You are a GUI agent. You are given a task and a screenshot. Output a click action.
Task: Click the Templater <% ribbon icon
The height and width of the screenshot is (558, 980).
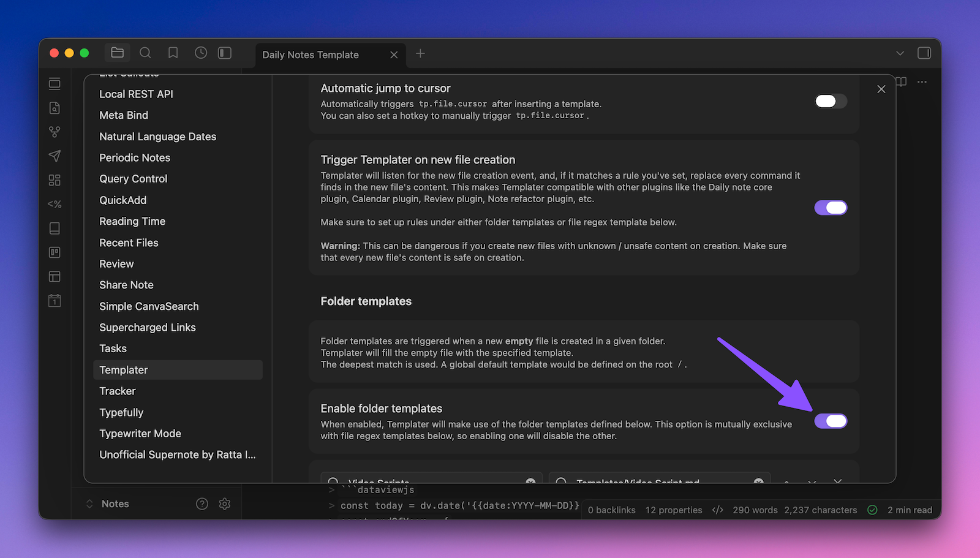[x=55, y=204]
